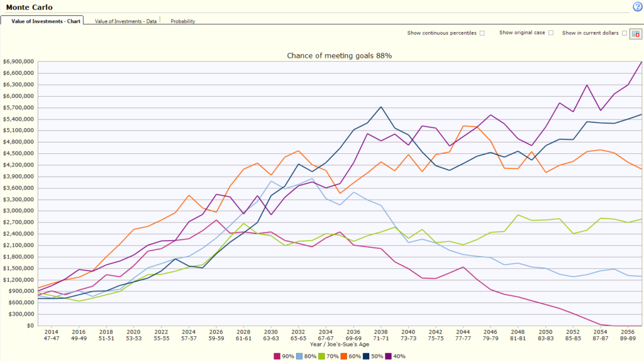This screenshot has width=644, height=362.
Task: Open the Probability tab
Action: [x=183, y=21]
